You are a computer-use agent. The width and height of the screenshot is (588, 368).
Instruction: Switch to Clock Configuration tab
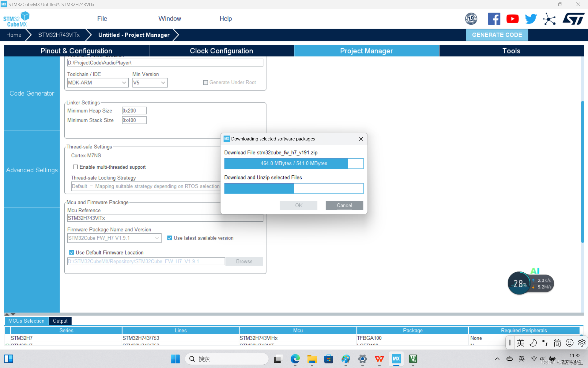pyautogui.click(x=221, y=51)
